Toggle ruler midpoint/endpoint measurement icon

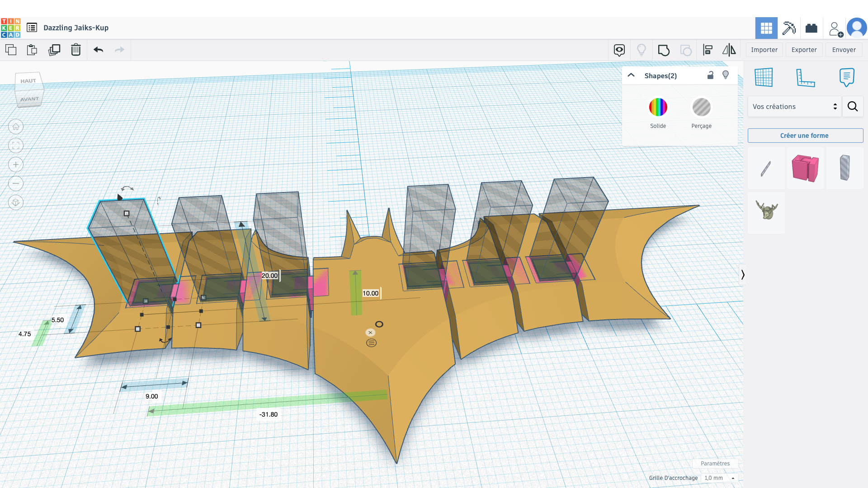pos(371,343)
